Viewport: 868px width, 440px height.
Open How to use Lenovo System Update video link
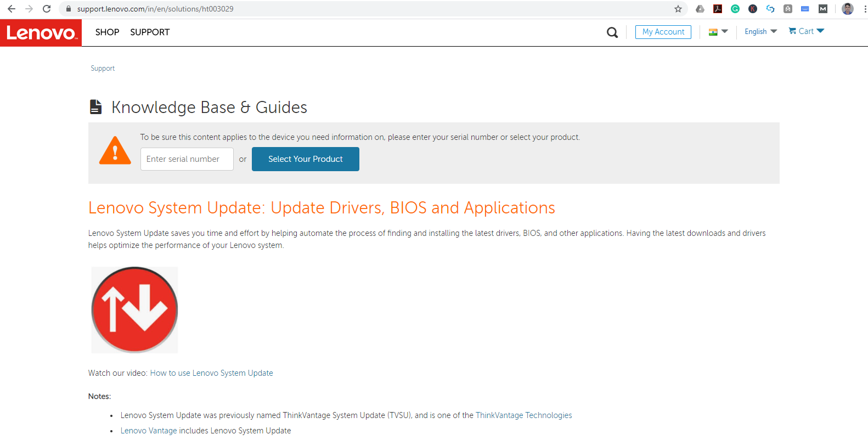point(212,373)
